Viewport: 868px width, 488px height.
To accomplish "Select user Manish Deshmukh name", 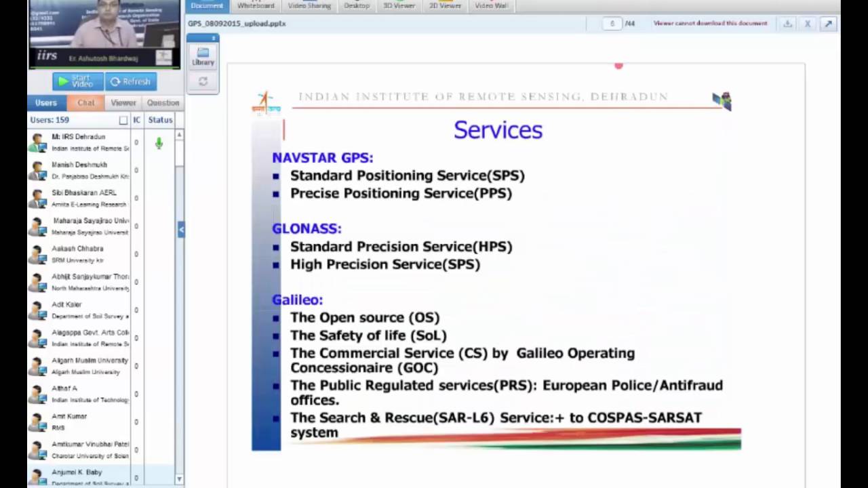I will click(x=79, y=165).
